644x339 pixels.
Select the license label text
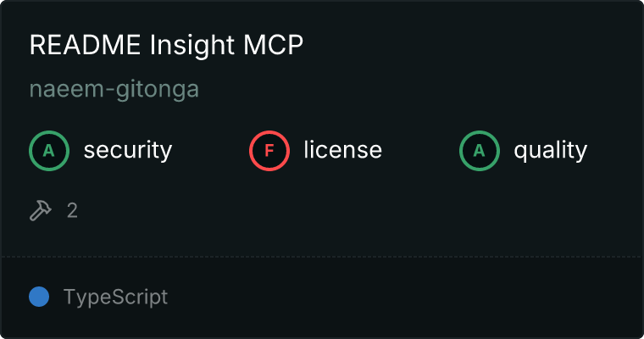pos(343,151)
